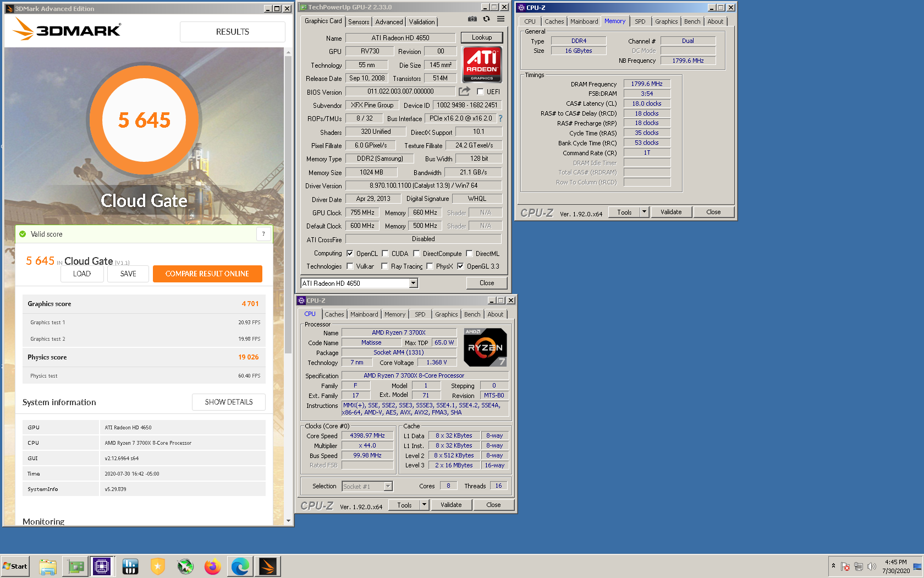
Task: Click the volume speaker tray icon
Action: click(x=871, y=566)
